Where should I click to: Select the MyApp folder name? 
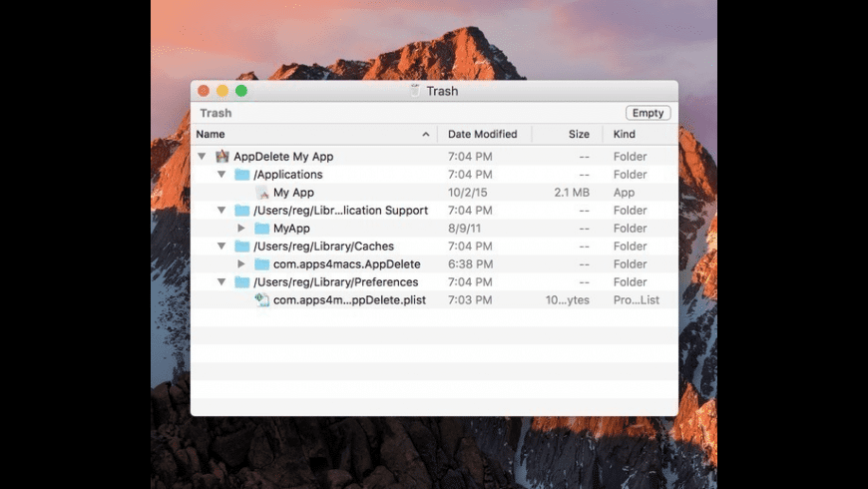click(291, 229)
